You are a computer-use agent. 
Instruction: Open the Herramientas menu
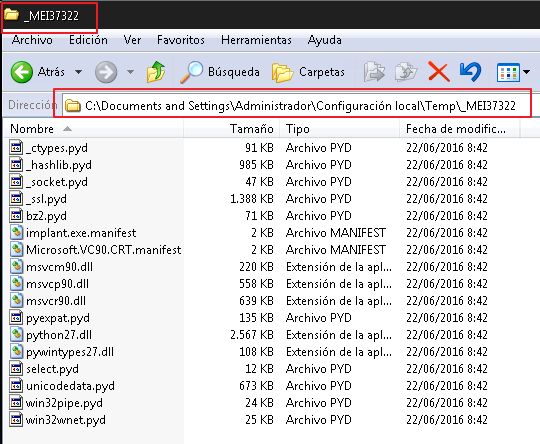pos(256,40)
